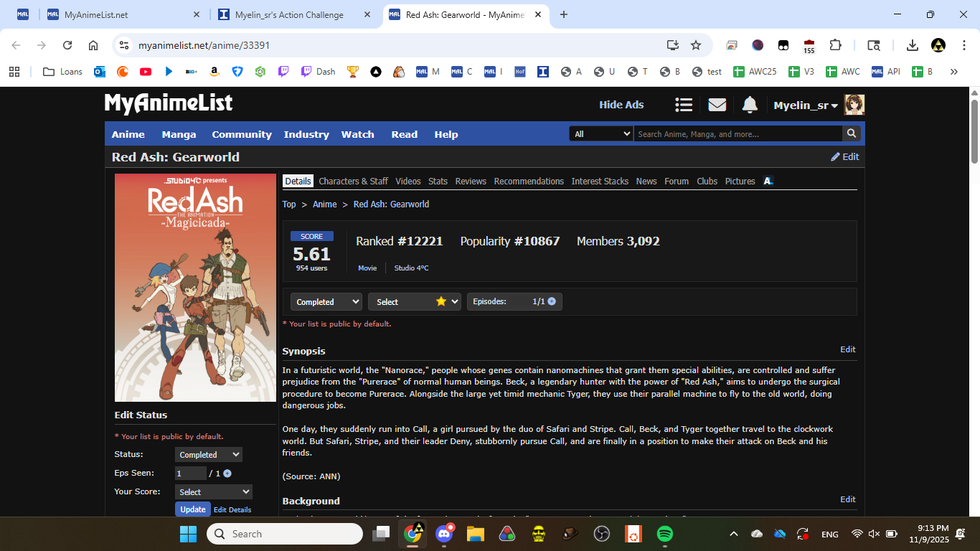The height and width of the screenshot is (551, 980).
Task: Open the Community navigation menu
Action: [242, 134]
